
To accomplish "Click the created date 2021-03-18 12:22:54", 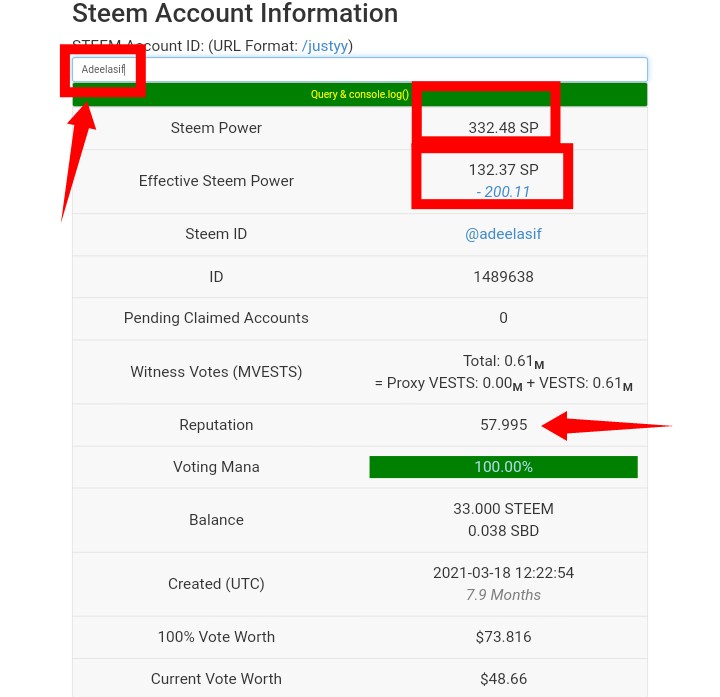I will click(503, 573).
